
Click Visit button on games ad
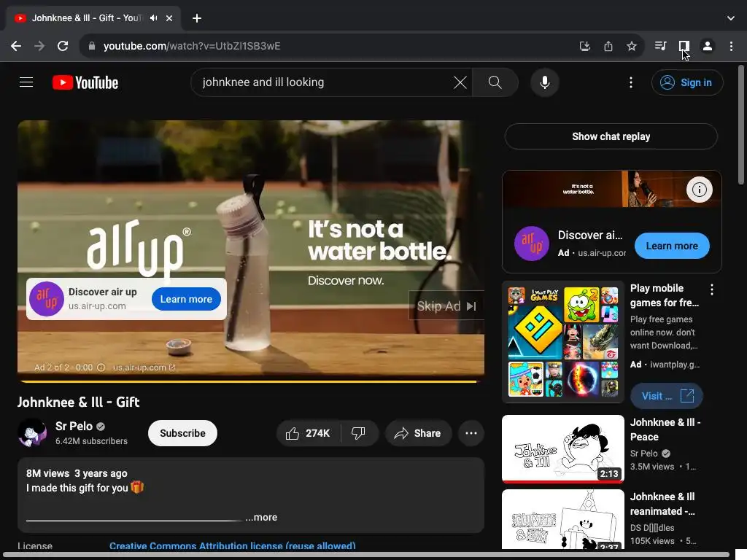[666, 396]
